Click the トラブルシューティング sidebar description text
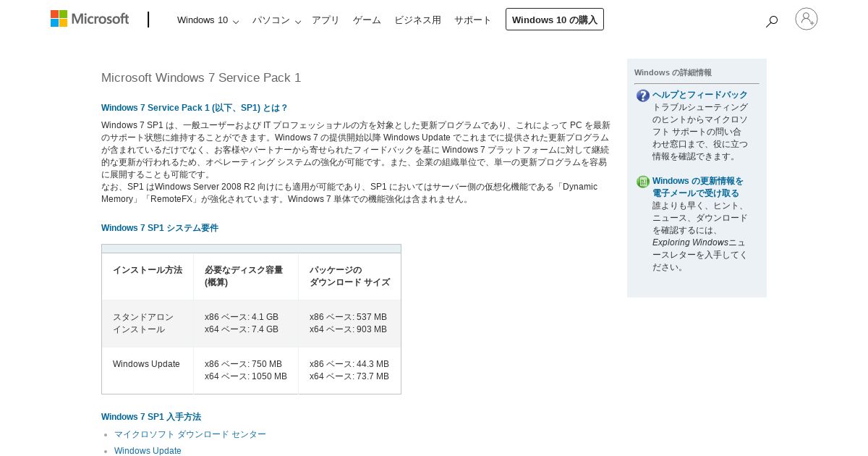This screenshot has width=868, height=456. tap(700, 132)
